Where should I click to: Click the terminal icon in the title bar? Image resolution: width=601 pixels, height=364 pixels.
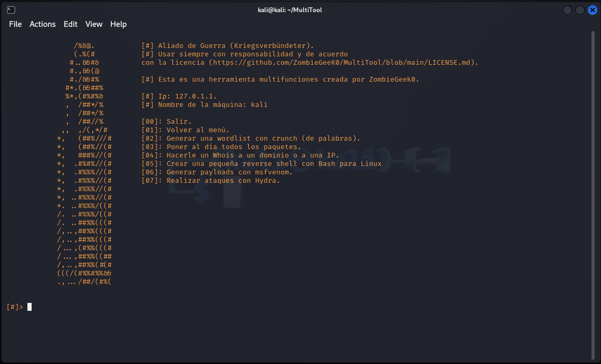(11, 10)
